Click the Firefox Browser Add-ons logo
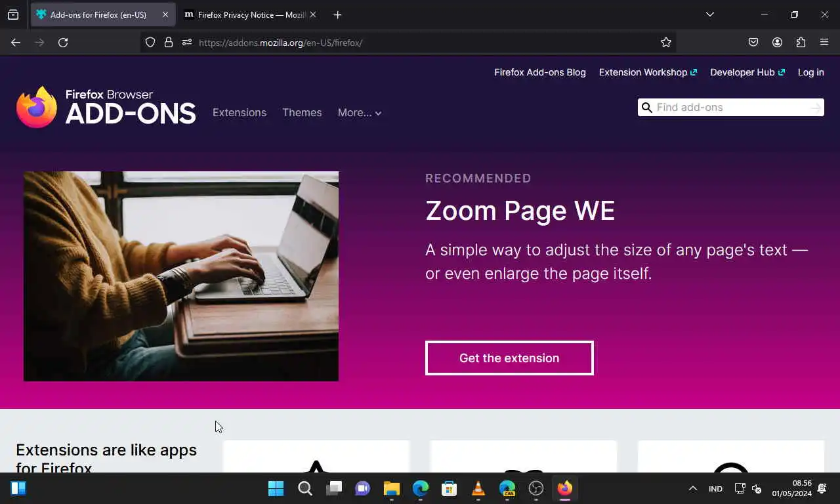840x504 pixels. [106, 107]
